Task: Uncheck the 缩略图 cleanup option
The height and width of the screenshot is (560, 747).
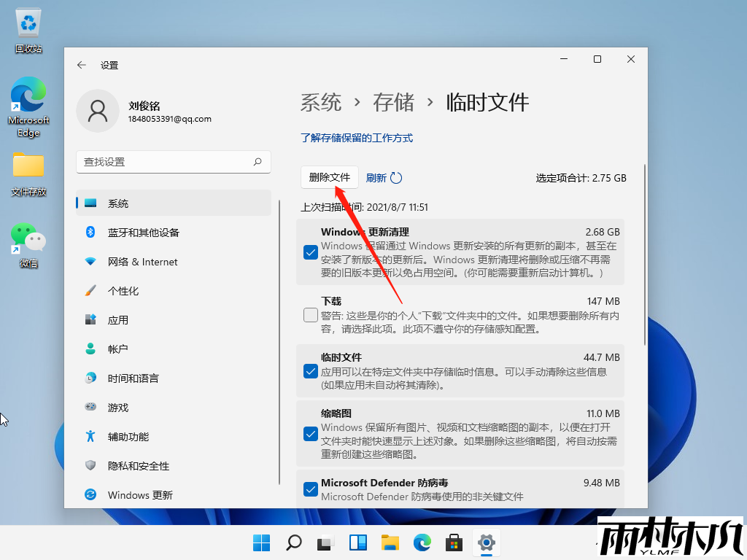Action: [310, 433]
